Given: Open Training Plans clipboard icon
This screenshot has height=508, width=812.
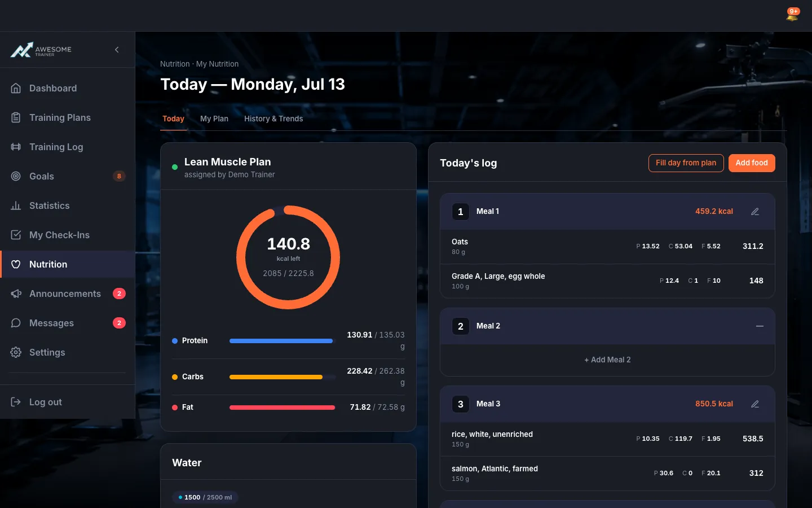Looking at the screenshot, I should click(x=16, y=117).
